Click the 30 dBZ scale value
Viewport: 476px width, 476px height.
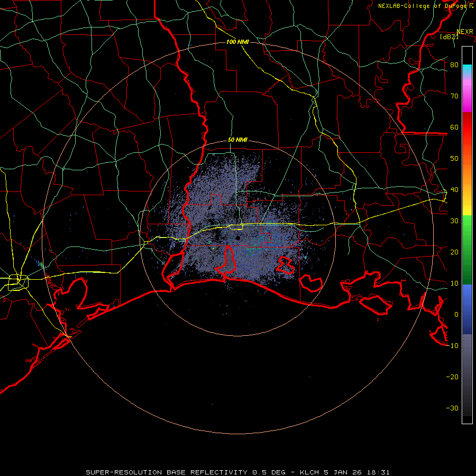coord(454,221)
